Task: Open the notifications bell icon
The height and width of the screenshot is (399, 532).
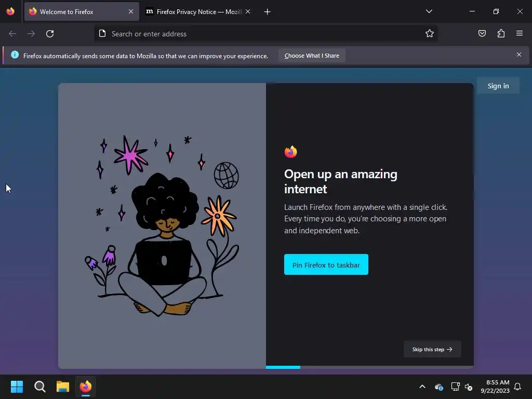Action: coord(518,387)
